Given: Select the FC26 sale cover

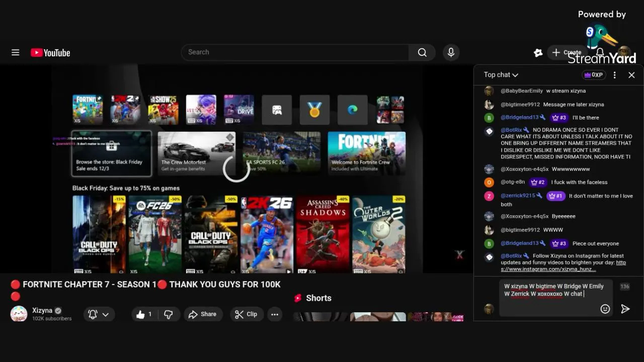Looking at the screenshot, I should click(155, 234).
